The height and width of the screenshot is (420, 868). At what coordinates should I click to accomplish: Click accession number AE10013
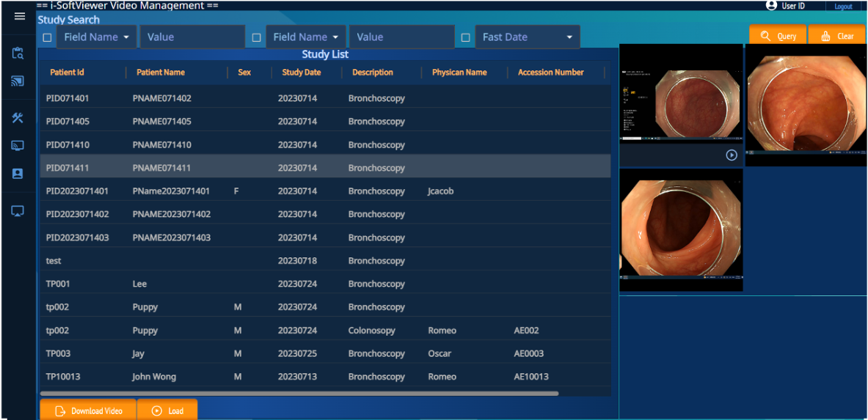tap(531, 377)
